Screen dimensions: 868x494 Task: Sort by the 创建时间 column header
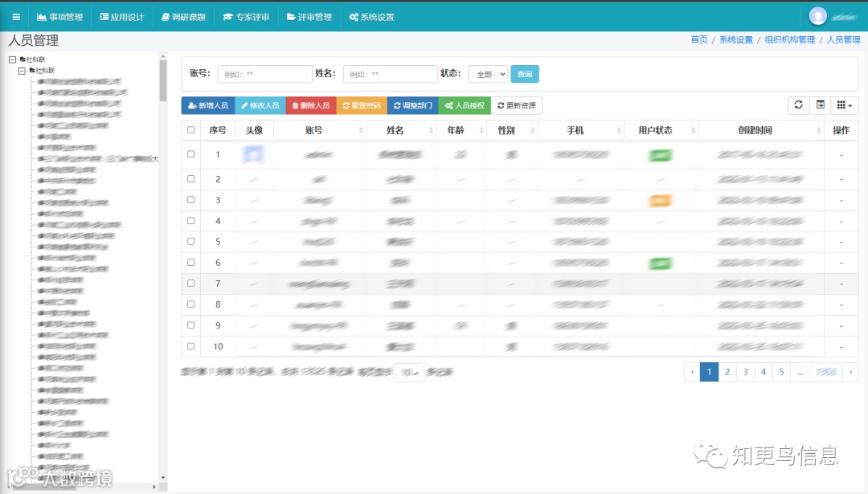(x=761, y=130)
